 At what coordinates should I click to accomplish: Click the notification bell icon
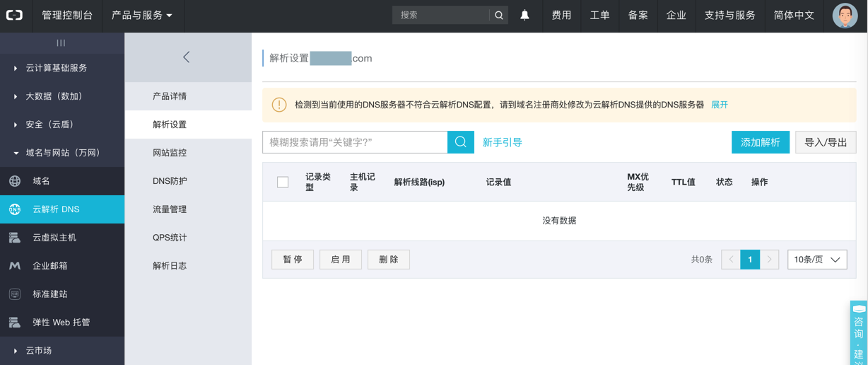click(x=524, y=15)
